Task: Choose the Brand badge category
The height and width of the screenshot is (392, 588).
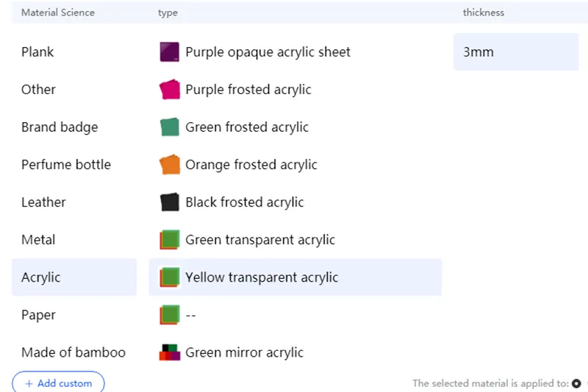Action: point(60,127)
